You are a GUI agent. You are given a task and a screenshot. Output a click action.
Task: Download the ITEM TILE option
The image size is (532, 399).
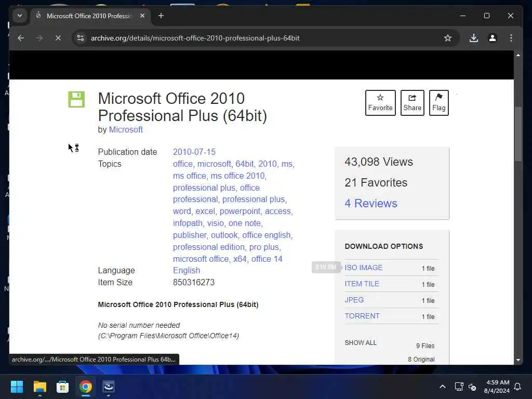362,284
